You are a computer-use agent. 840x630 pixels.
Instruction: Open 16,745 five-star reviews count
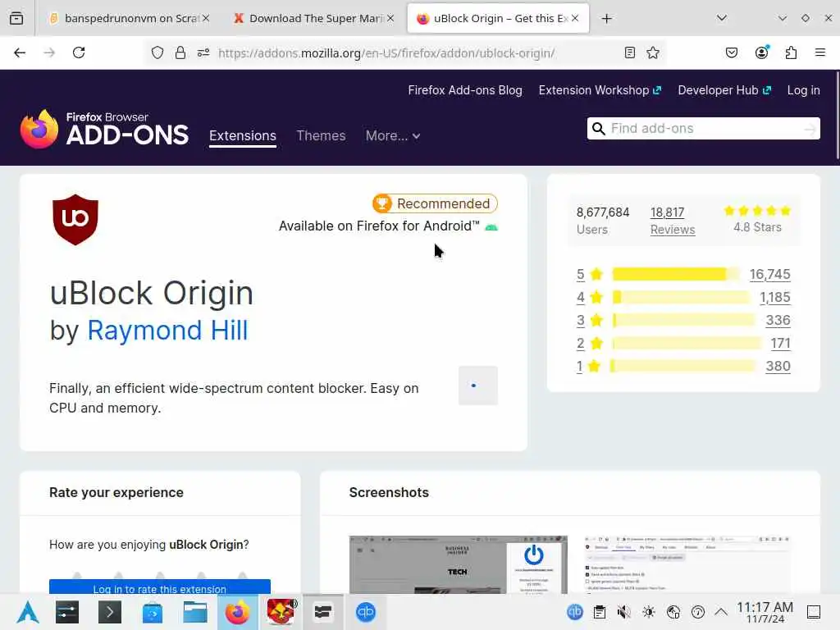point(769,274)
